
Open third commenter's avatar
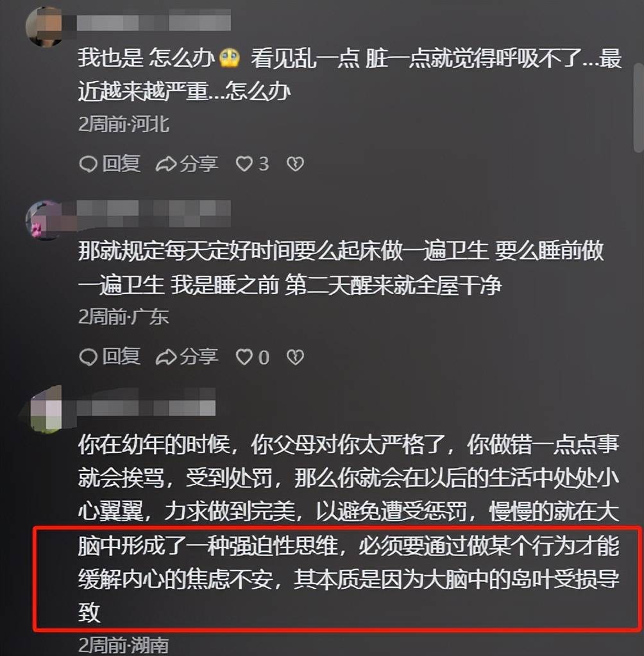coord(44,410)
